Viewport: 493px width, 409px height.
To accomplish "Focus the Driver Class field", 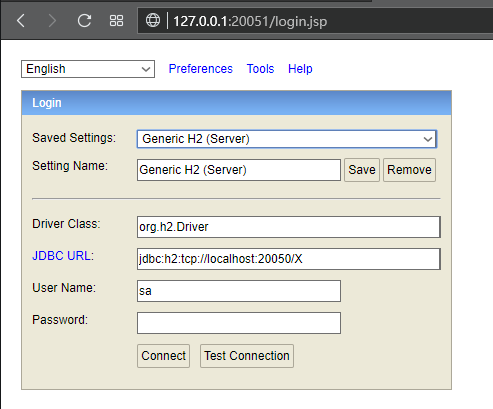I will (289, 227).
